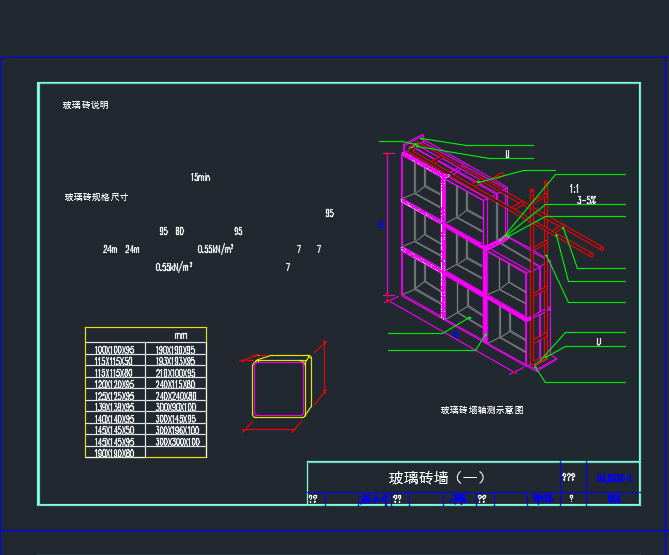This screenshot has width=669, height=555.
Task: Click table cell 100X100X95
Action: click(114, 350)
